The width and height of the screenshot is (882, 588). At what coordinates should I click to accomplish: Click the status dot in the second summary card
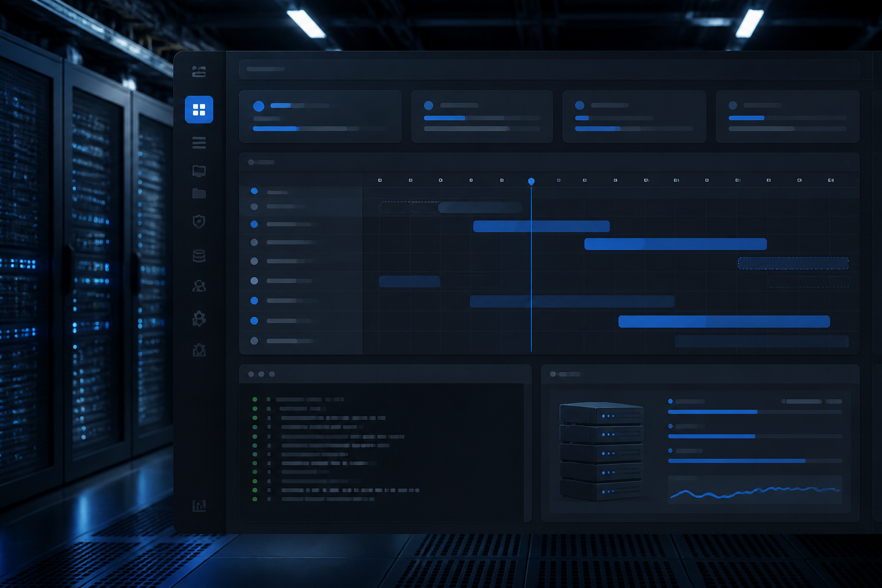[428, 106]
